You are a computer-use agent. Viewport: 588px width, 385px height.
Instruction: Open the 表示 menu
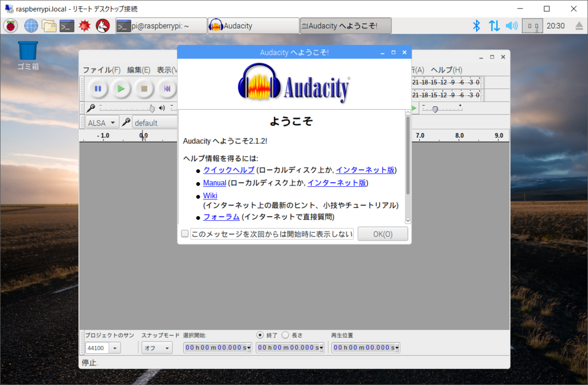(x=167, y=70)
